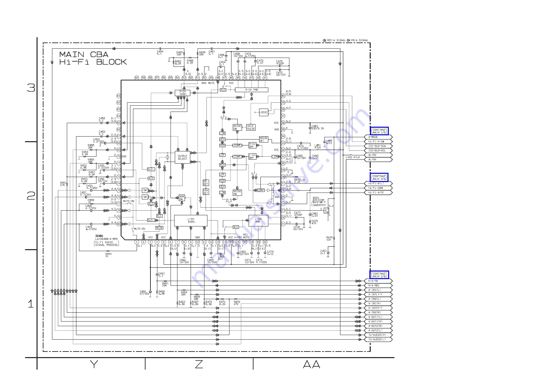Select the IIC-BUS-SDA connector label
The height and width of the screenshot is (392, 560).
coord(378,146)
